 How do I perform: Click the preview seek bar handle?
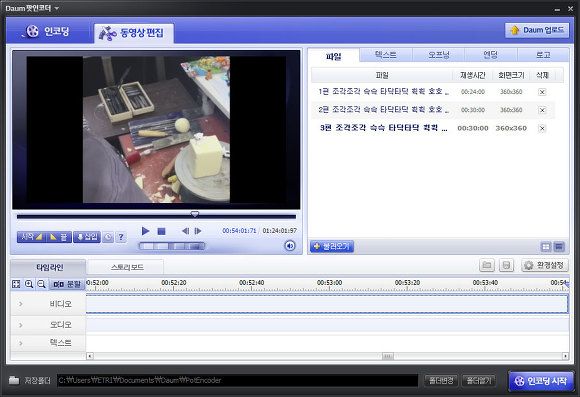click(x=195, y=214)
